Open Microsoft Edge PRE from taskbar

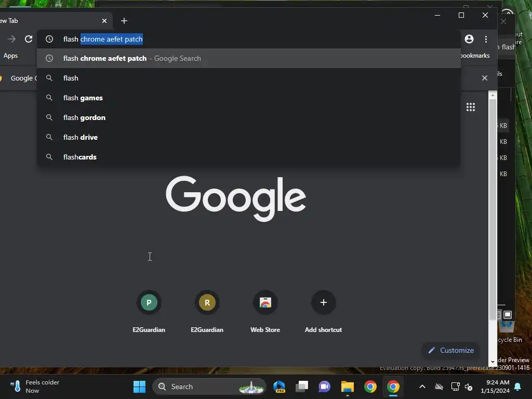click(x=279, y=387)
